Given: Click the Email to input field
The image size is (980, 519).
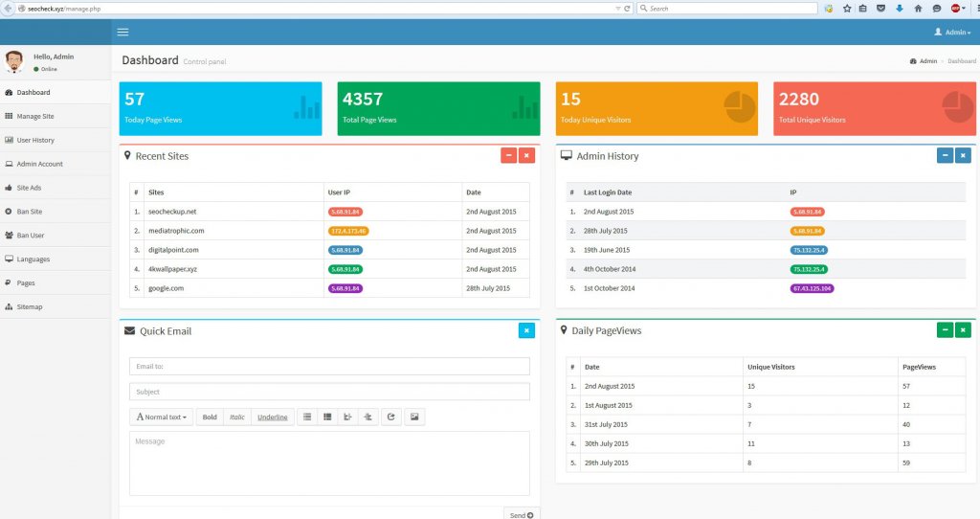Looking at the screenshot, I should point(329,366).
